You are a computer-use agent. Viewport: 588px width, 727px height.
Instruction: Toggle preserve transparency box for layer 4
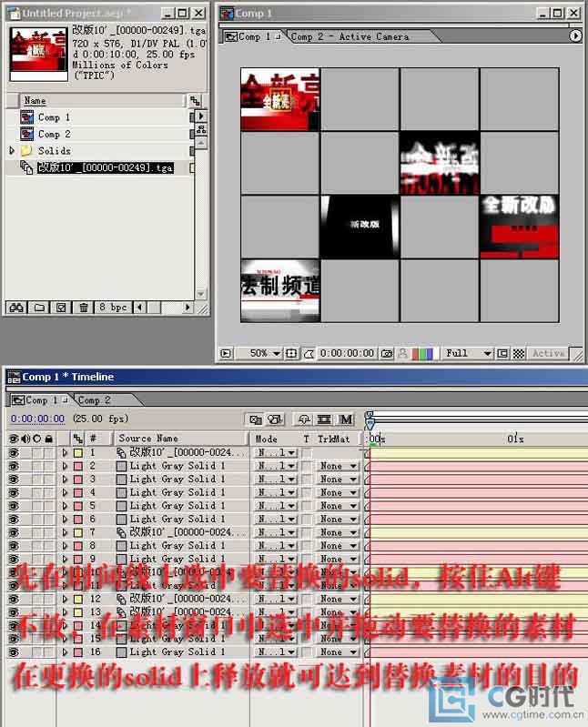coord(307,492)
